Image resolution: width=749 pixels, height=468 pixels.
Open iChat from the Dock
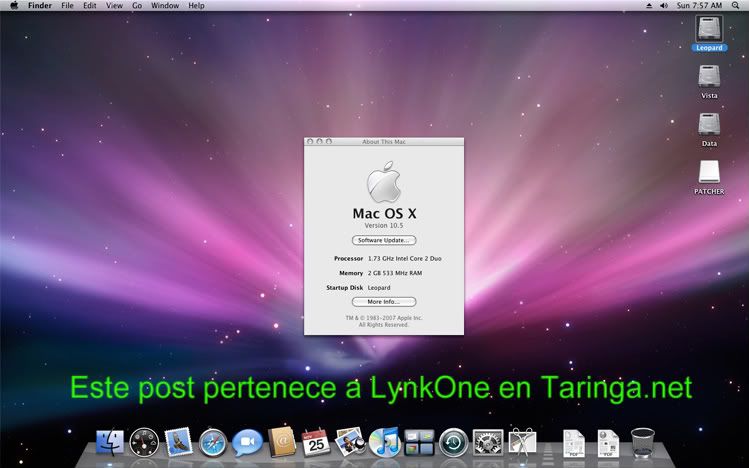point(247,443)
